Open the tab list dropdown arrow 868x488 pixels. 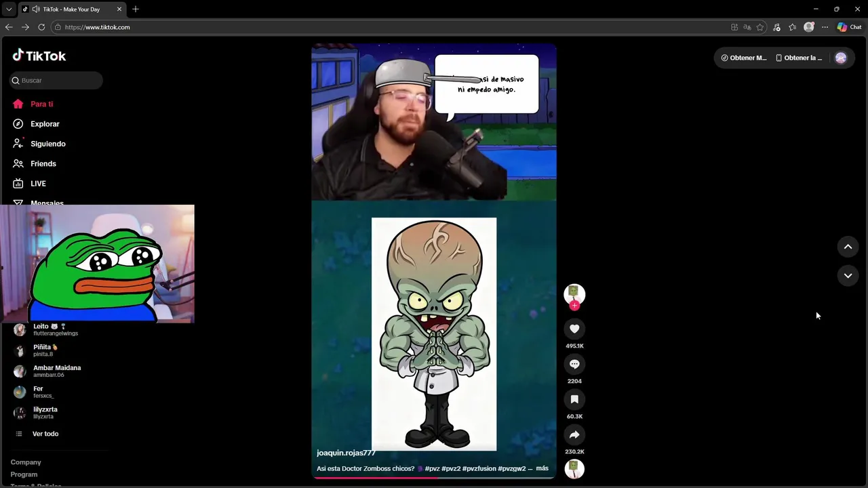click(x=9, y=9)
